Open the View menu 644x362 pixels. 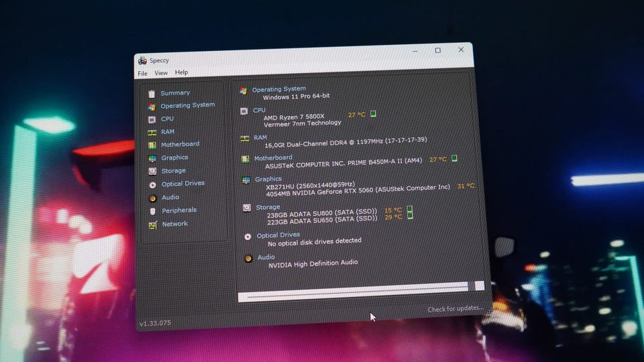pyautogui.click(x=161, y=72)
